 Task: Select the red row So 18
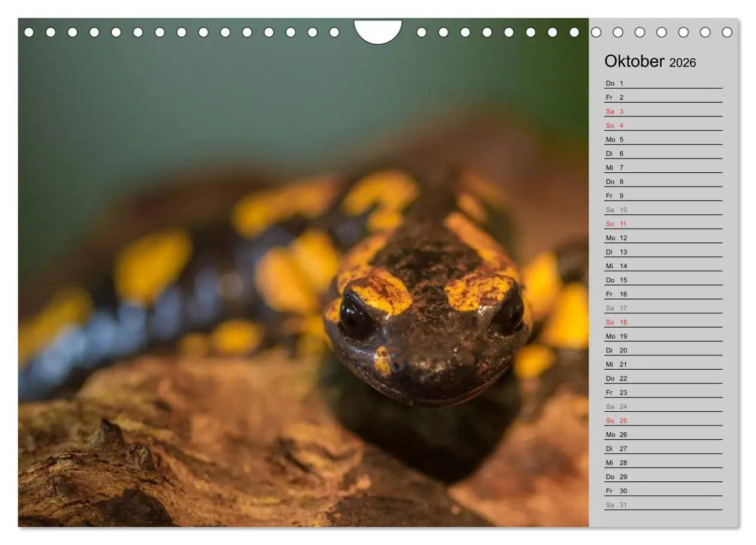coord(663,322)
